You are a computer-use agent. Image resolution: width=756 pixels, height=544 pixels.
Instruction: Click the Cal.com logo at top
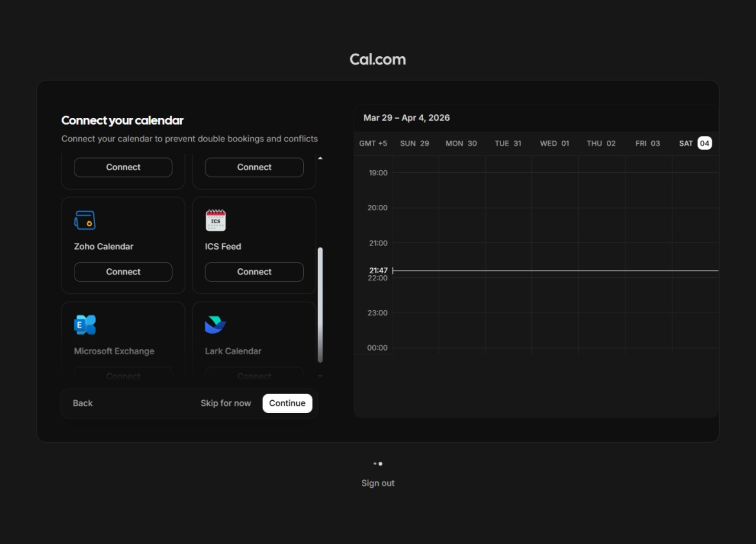pos(378,59)
